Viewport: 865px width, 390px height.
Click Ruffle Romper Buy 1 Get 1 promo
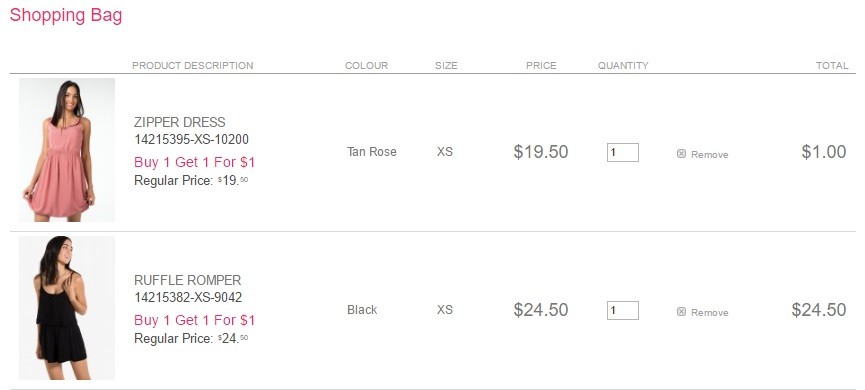[x=195, y=319]
